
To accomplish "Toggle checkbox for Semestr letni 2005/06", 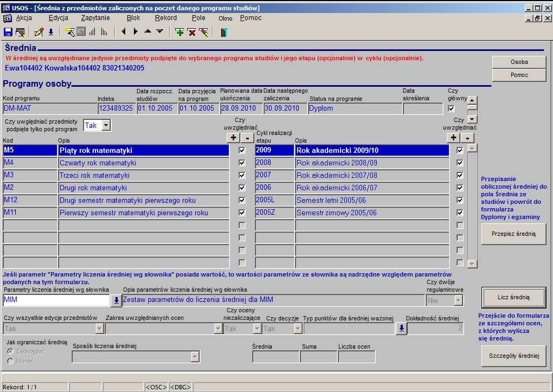I will pyautogui.click(x=460, y=200).
